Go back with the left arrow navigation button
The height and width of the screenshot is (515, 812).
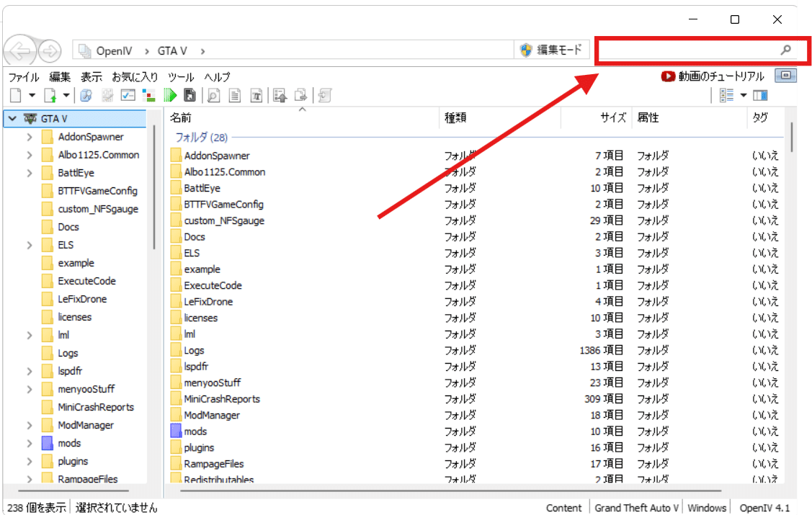pos(20,50)
